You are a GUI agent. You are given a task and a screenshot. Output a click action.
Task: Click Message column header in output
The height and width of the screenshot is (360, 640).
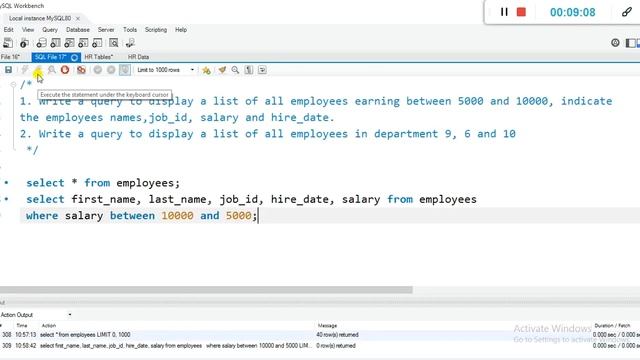click(327, 325)
